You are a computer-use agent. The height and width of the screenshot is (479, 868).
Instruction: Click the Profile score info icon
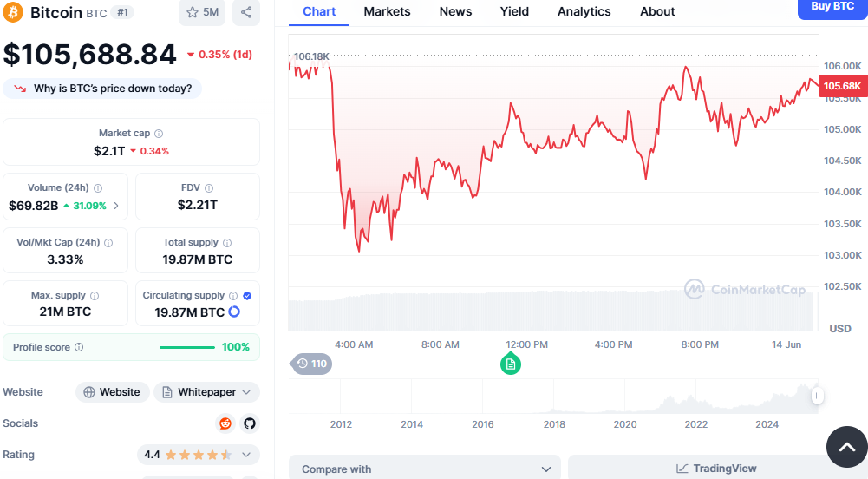tap(79, 347)
